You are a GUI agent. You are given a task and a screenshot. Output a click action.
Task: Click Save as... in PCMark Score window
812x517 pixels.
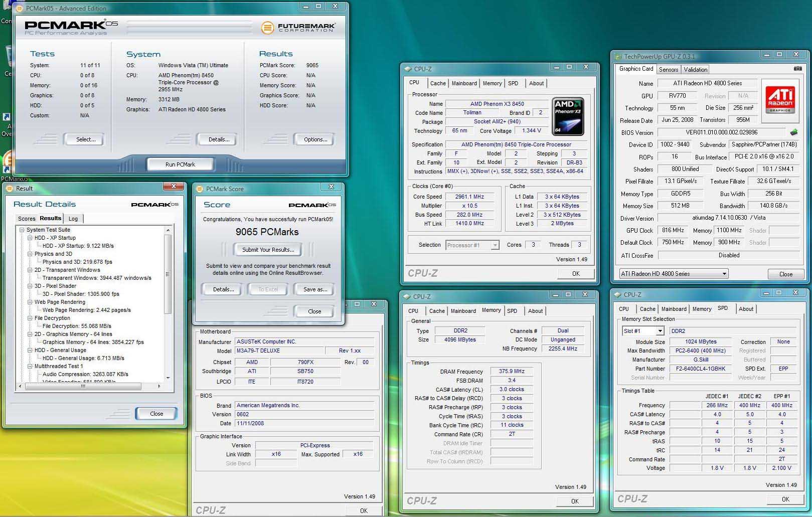pos(315,289)
